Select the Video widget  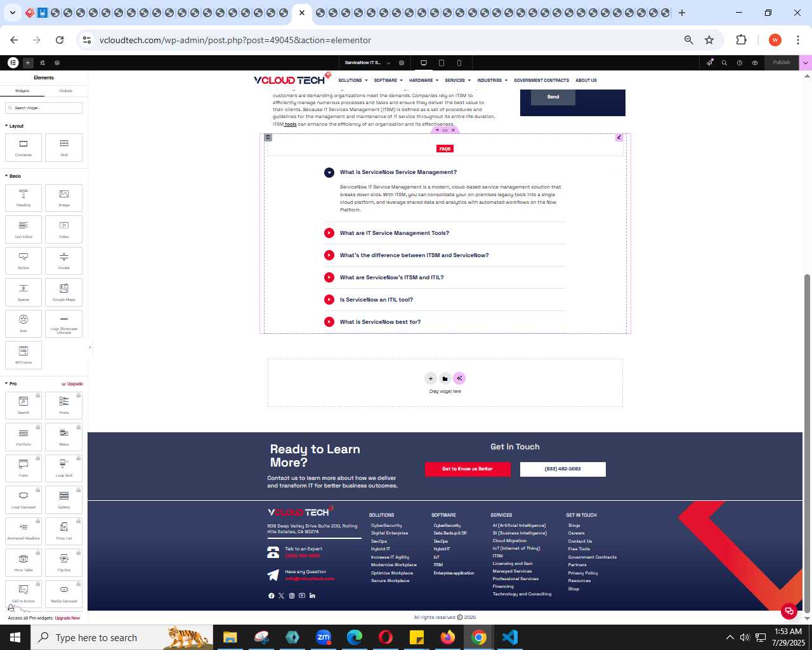64,229
